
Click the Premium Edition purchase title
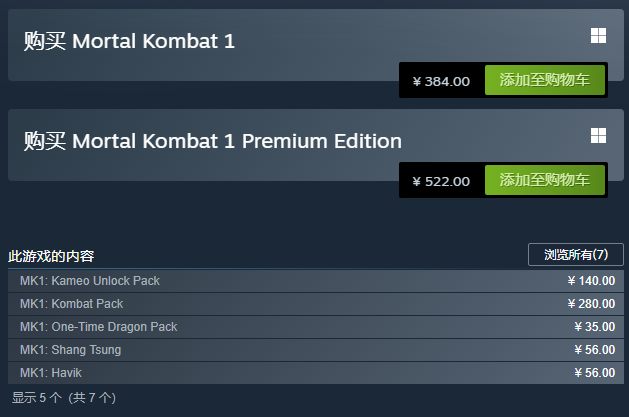[x=213, y=141]
